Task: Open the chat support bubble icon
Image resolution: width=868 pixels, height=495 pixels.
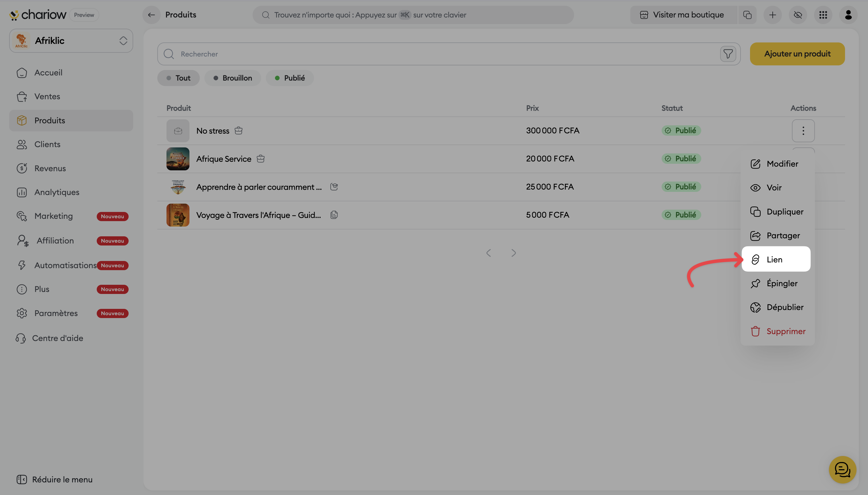Action: click(842, 469)
